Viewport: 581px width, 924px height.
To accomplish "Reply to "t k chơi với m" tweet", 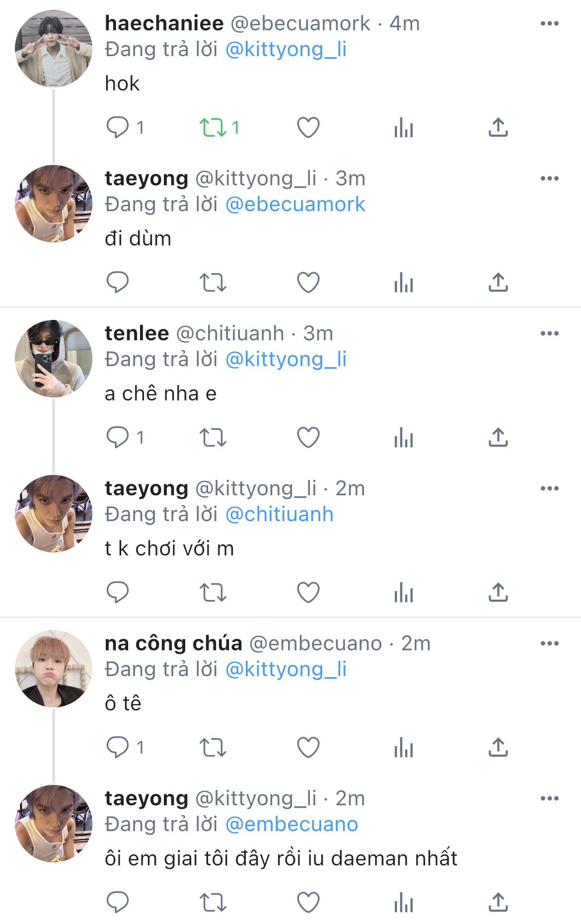I will pyautogui.click(x=118, y=593).
